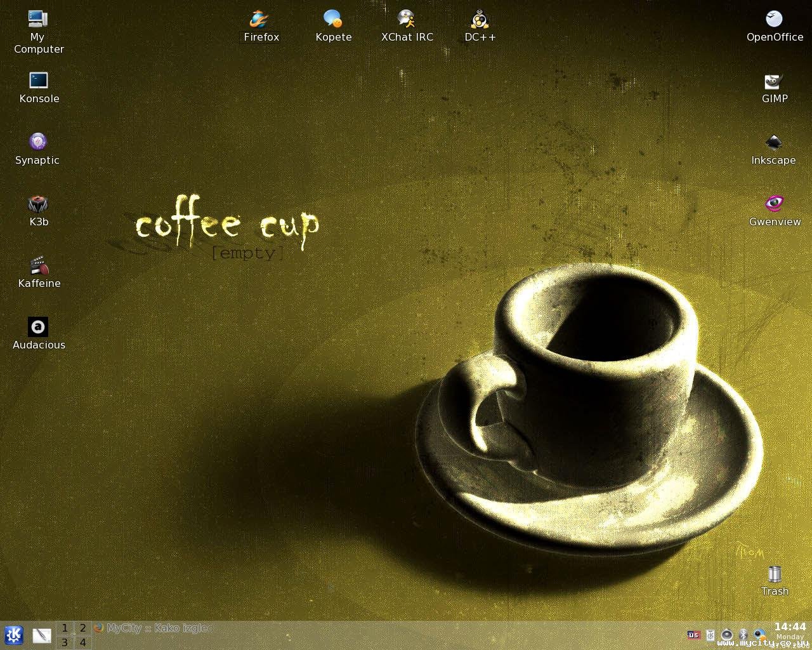Click the Trash icon

coord(775,574)
